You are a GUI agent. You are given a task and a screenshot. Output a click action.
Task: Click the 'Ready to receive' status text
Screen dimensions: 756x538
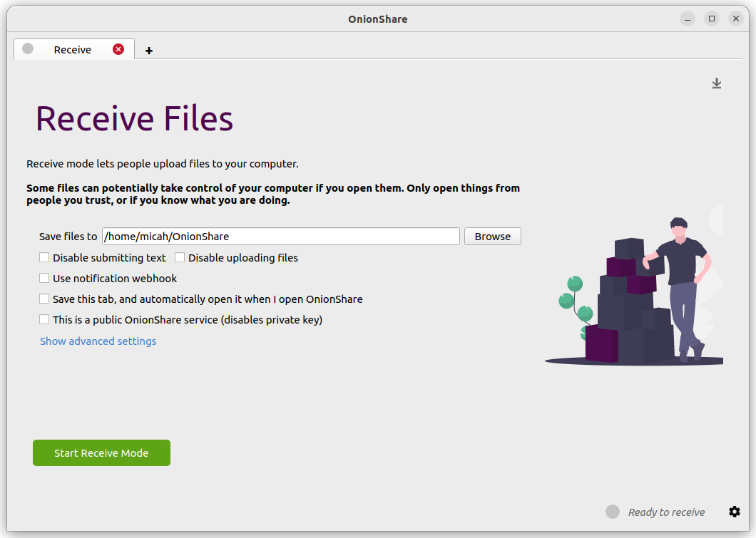tap(666, 512)
